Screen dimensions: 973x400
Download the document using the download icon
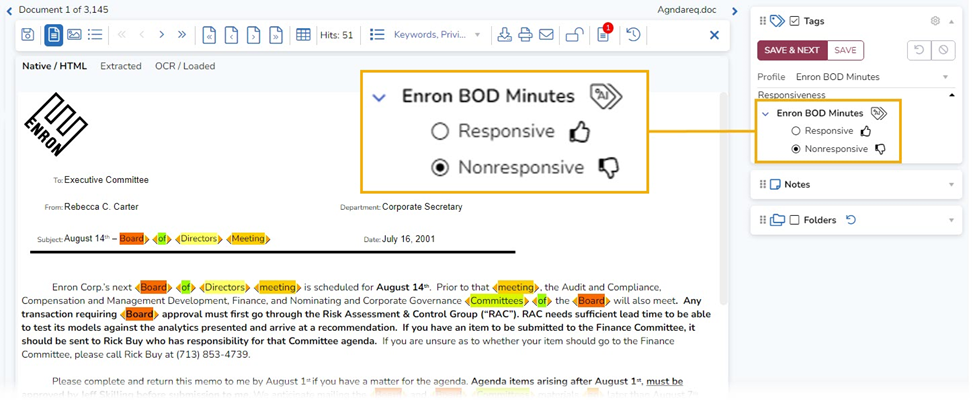click(504, 35)
